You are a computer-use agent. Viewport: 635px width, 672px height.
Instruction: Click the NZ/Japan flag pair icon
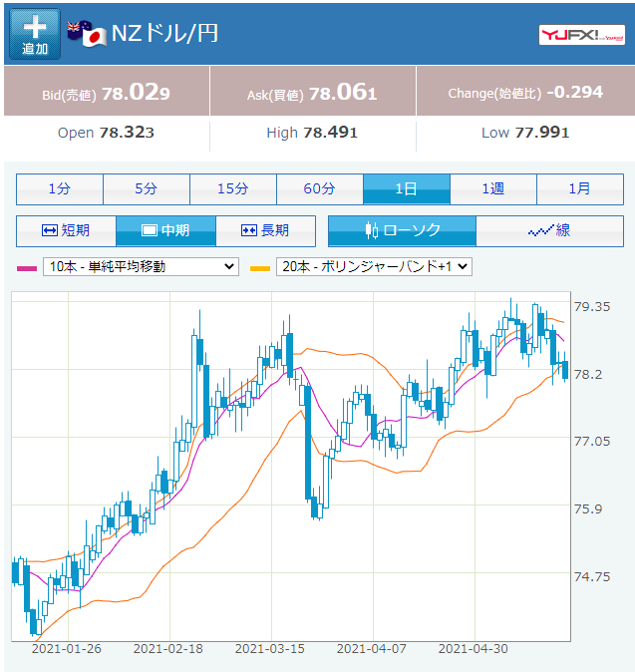(87, 34)
